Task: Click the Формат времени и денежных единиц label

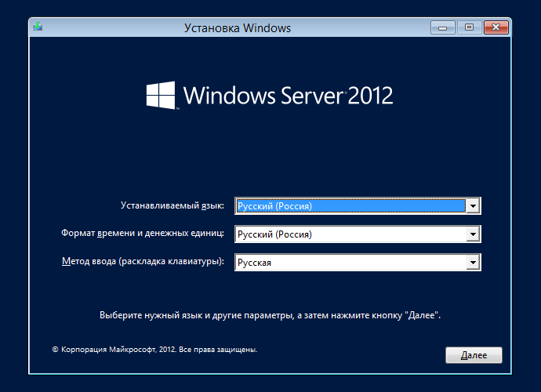Action: [143, 234]
